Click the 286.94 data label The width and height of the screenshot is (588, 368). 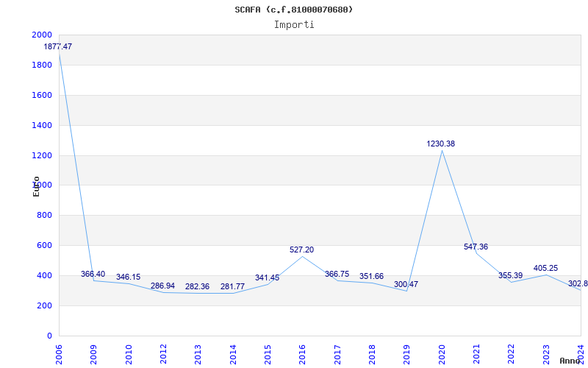162,286
